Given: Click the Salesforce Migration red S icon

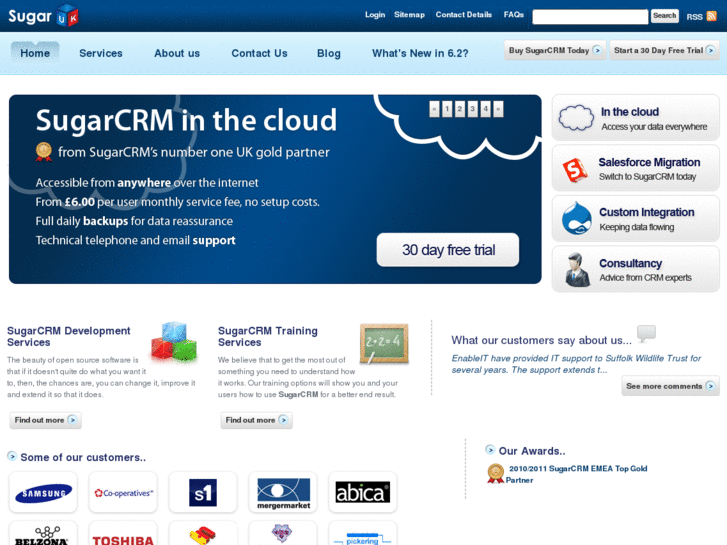Looking at the screenshot, I should tap(575, 170).
